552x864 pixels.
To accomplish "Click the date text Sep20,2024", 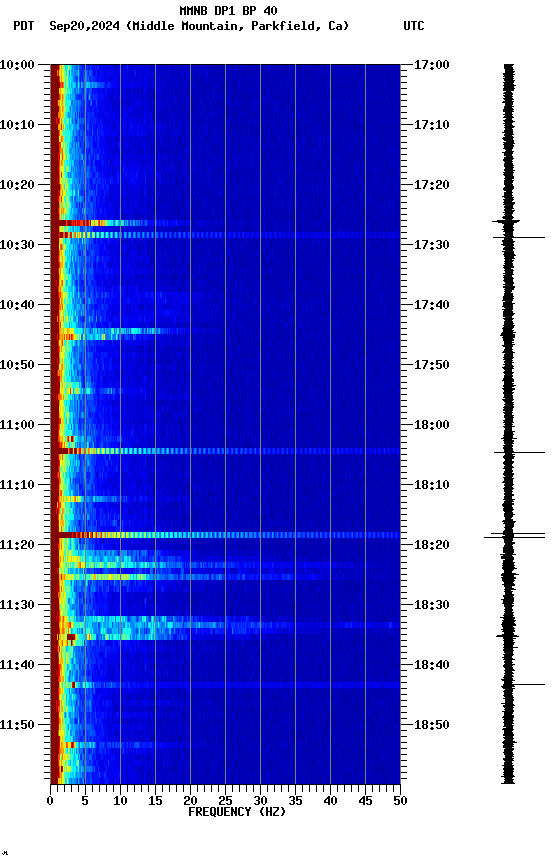I will point(84,26).
